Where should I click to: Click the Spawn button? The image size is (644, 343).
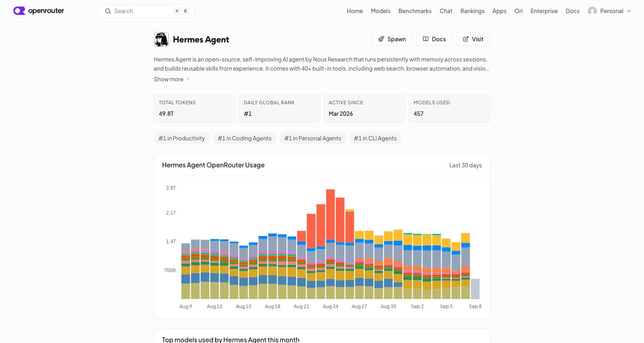(x=392, y=39)
